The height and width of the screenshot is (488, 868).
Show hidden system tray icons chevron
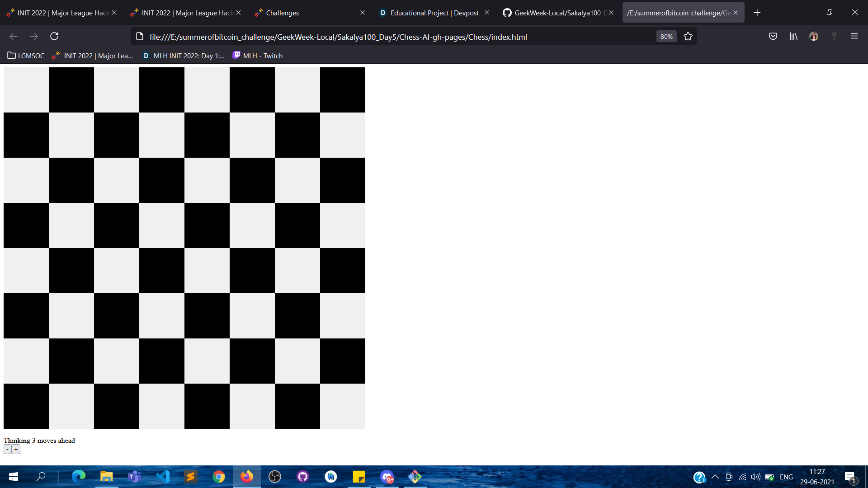coord(715,477)
